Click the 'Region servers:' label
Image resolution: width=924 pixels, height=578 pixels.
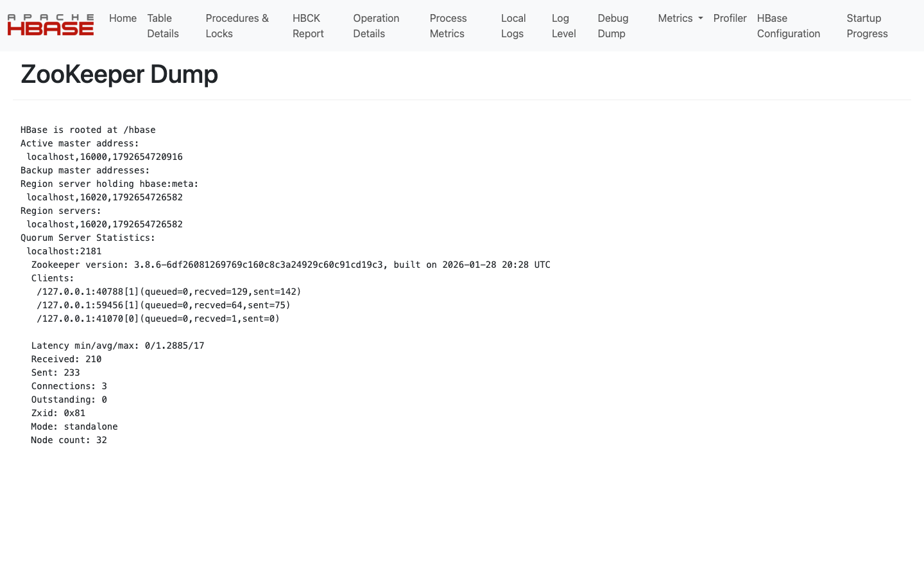pyautogui.click(x=61, y=211)
